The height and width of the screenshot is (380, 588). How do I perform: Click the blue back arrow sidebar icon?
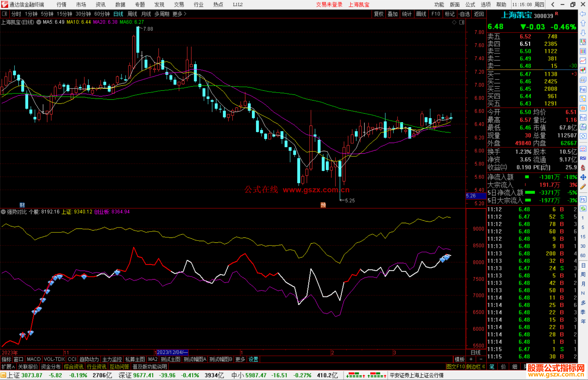pyautogui.click(x=583, y=14)
